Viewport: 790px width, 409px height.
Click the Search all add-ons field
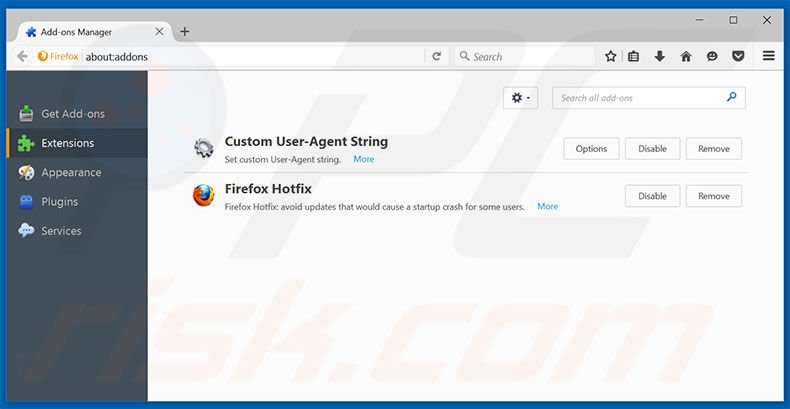[649, 98]
